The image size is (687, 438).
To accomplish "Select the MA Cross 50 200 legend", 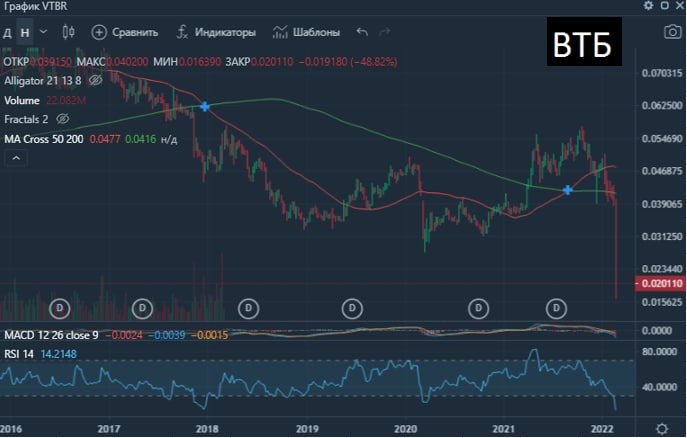I will coord(44,139).
